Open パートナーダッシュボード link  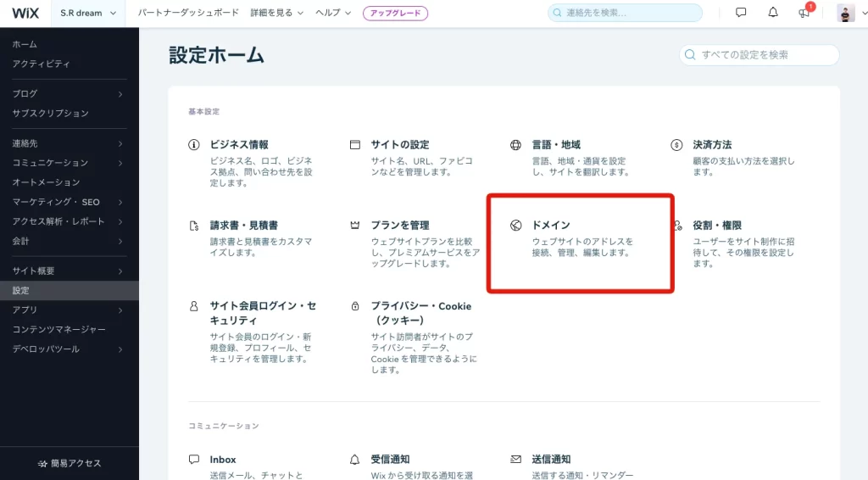coord(188,13)
